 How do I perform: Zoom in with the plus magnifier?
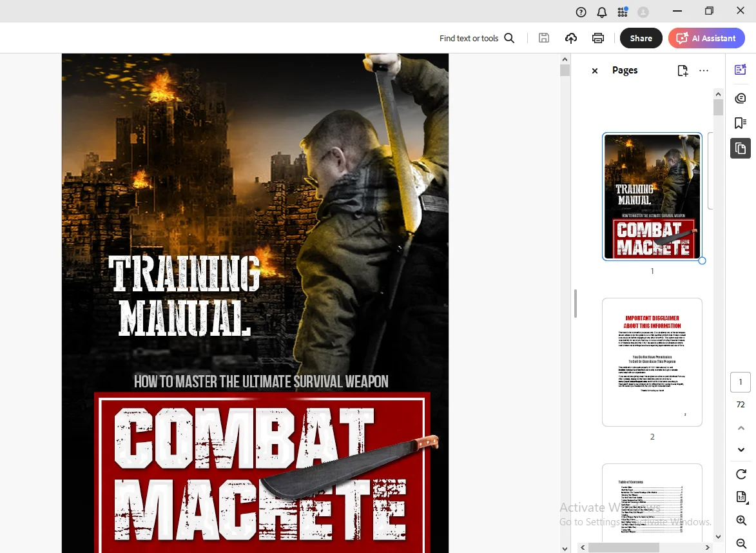pyautogui.click(x=742, y=520)
